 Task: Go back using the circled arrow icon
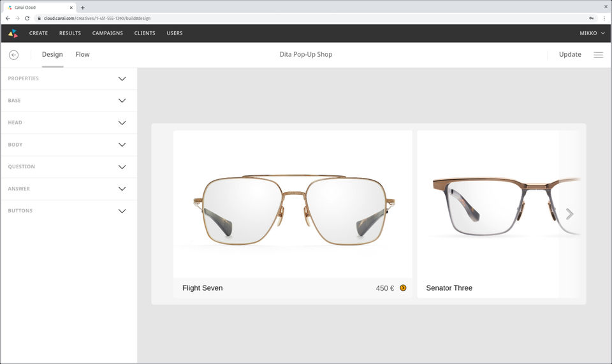[13, 55]
